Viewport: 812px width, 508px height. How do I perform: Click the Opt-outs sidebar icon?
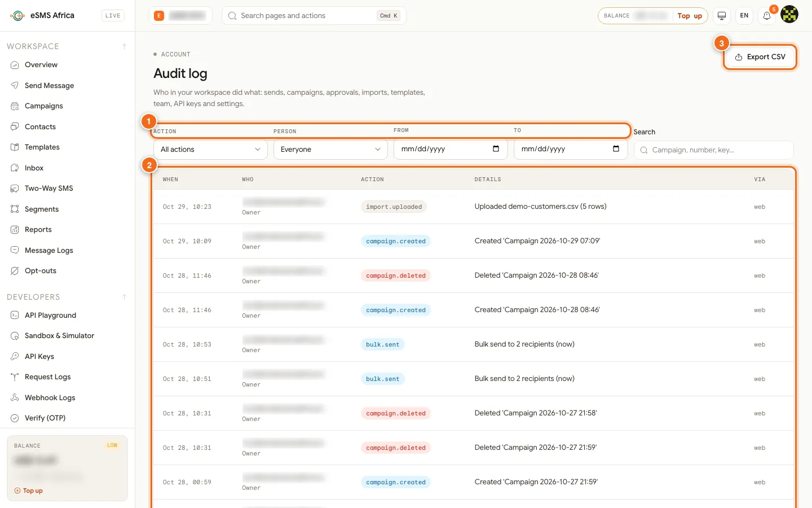tap(15, 271)
